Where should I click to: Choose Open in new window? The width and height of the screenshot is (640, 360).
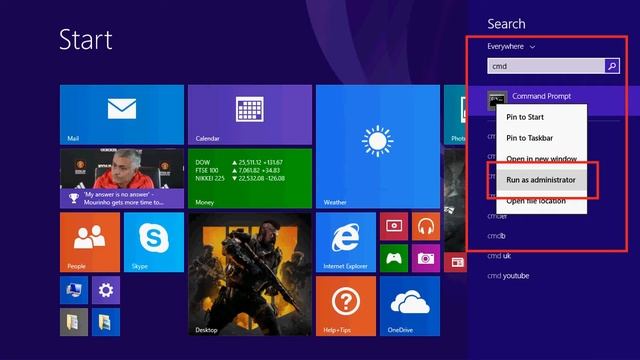[542, 158]
